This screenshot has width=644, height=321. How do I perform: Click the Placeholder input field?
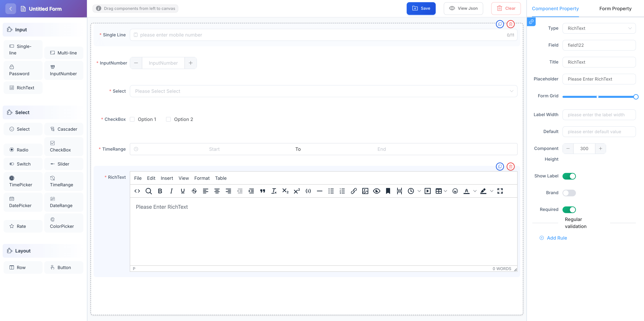599,79
